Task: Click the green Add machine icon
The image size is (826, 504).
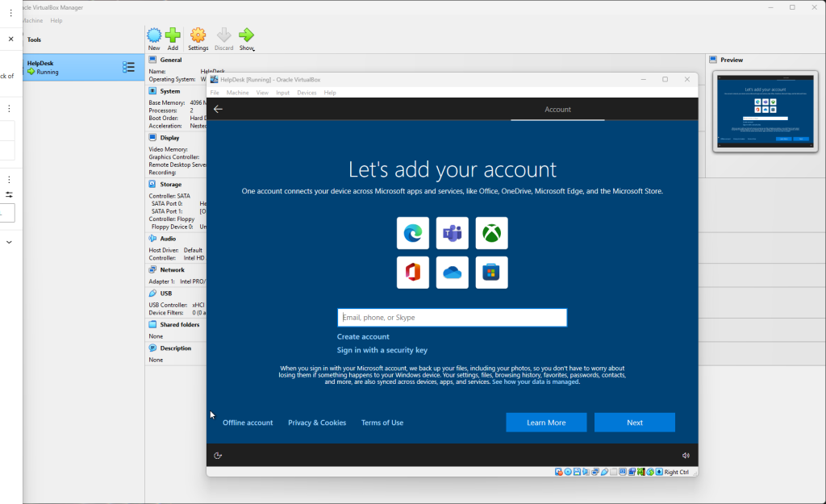Action: (x=173, y=35)
